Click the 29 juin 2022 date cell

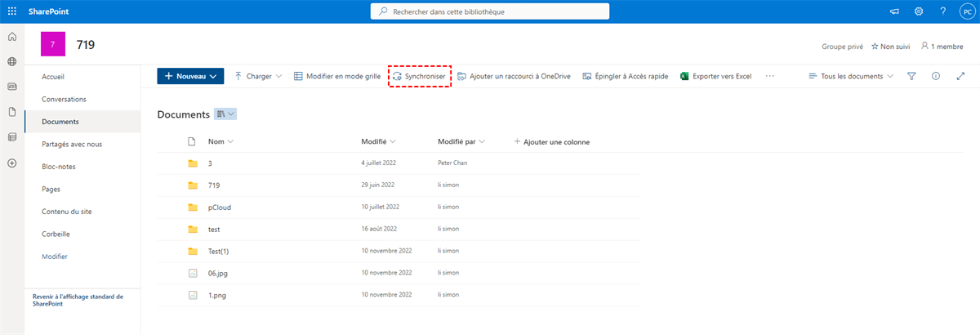[377, 185]
